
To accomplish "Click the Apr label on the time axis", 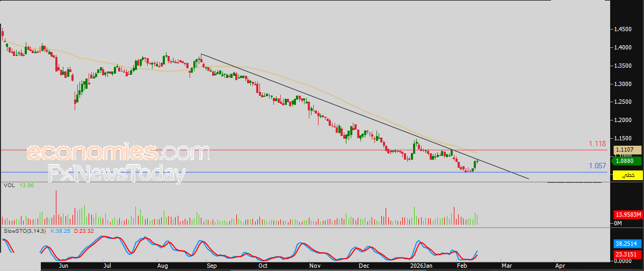I will [560, 266].
